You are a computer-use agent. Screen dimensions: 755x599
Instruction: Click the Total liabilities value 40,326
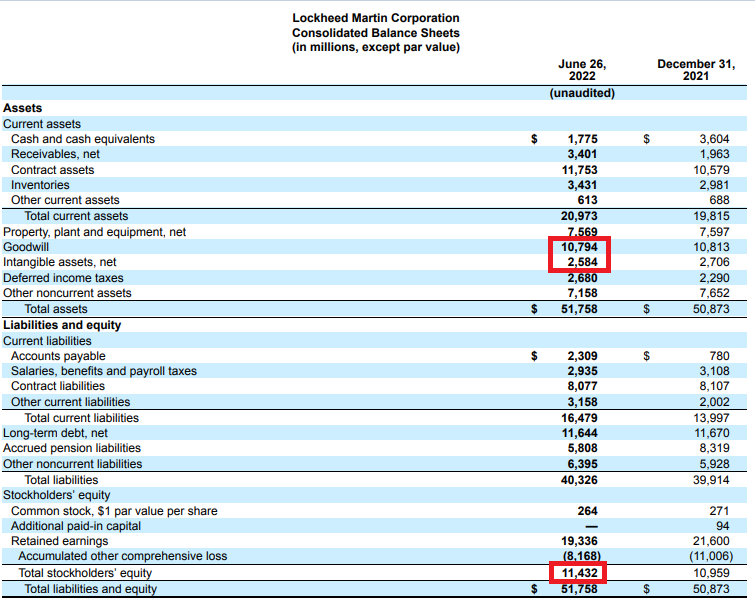tap(581, 479)
